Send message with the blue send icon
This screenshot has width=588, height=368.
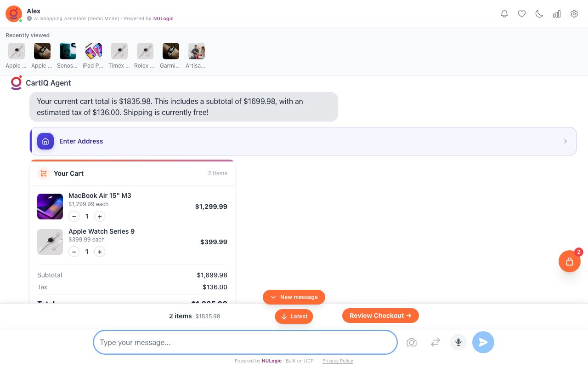(x=483, y=342)
